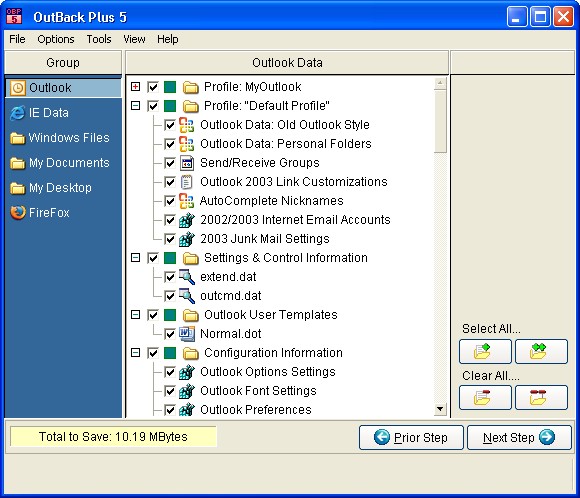Click the scrollbar down arrow in Outlook Data
The width and height of the screenshot is (580, 498).
(x=440, y=409)
